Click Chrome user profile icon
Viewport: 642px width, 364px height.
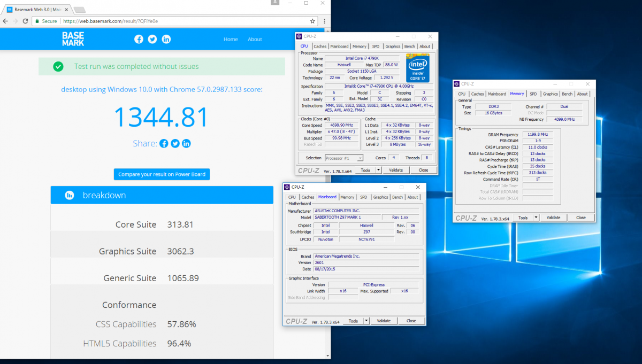275,3
